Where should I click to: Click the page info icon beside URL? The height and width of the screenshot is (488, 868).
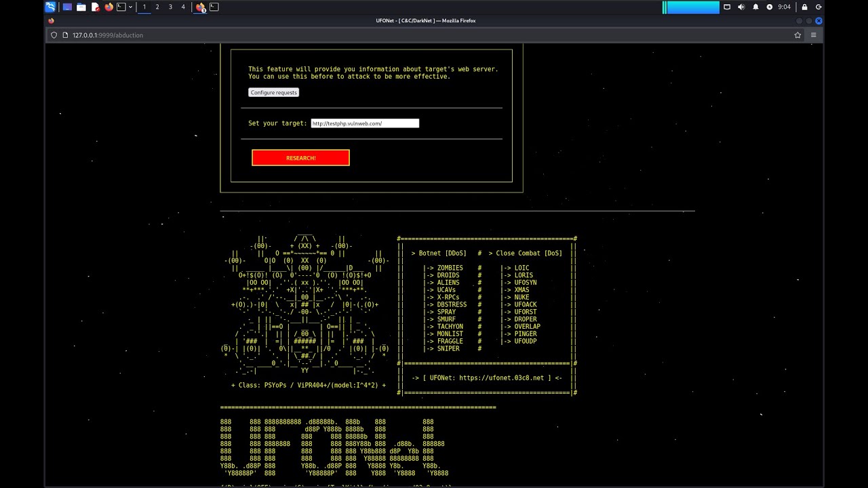(66, 35)
